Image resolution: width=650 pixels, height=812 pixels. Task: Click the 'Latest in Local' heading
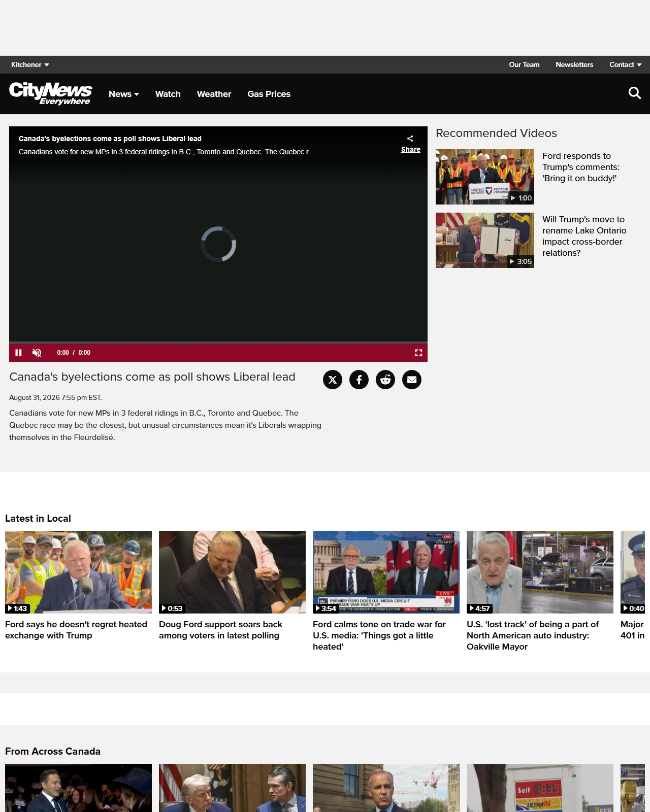[38, 518]
